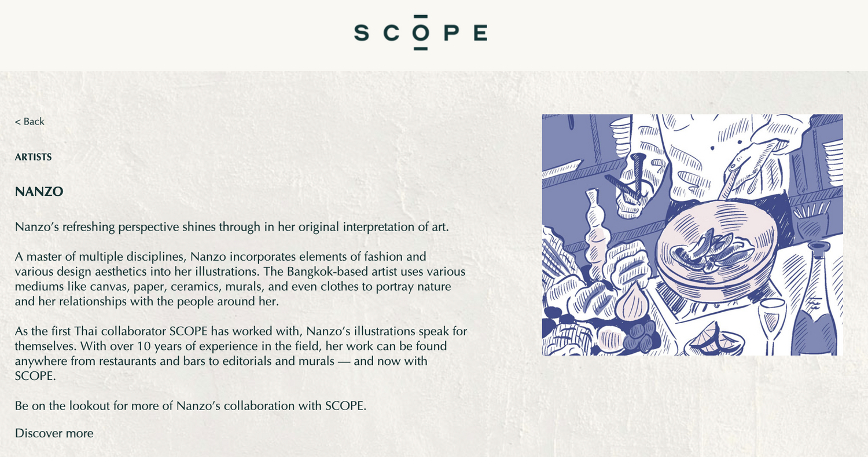Image resolution: width=868 pixels, height=457 pixels.
Task: Click the paragraph starting "As the first Thai collaborator"
Action: pos(241,354)
